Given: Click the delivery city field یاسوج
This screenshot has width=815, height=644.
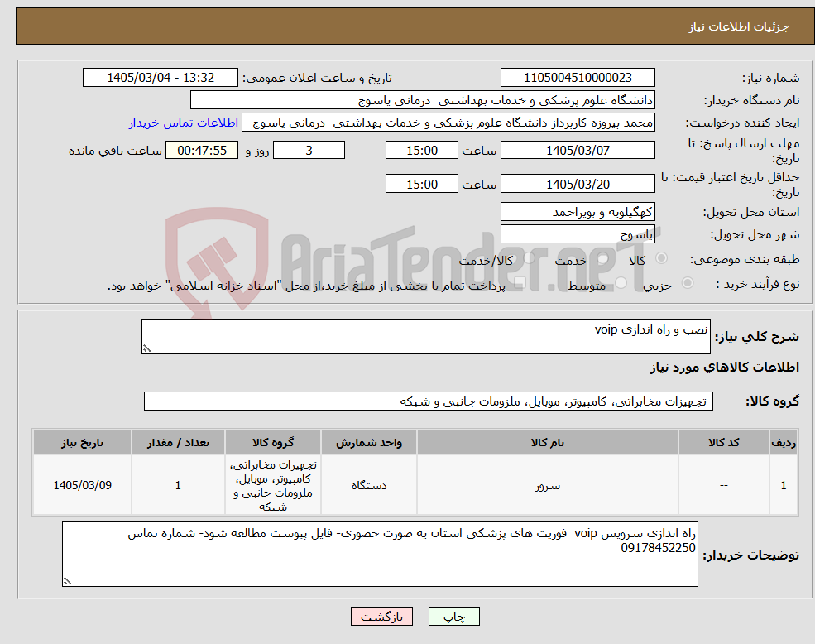Looking at the screenshot, I should point(578,234).
